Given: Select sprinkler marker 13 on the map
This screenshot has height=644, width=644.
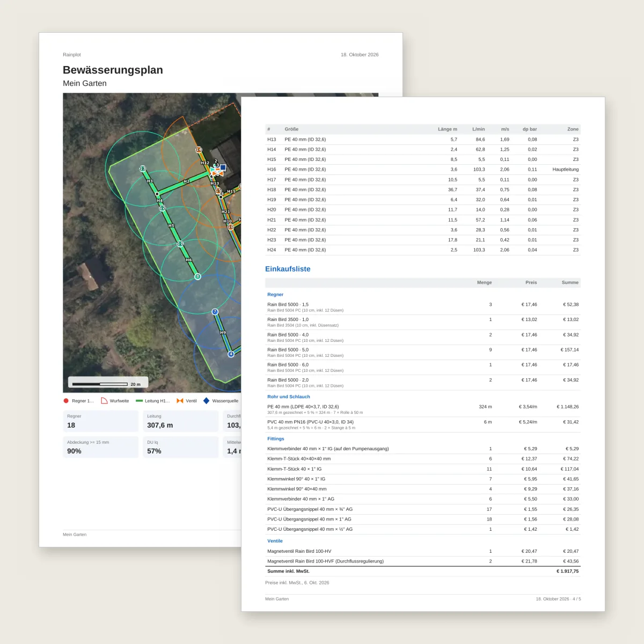Looking at the screenshot, I should [143, 169].
